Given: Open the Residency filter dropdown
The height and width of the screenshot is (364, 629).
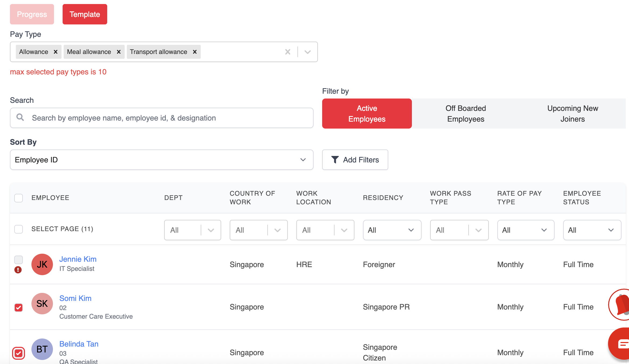Looking at the screenshot, I should (392, 230).
